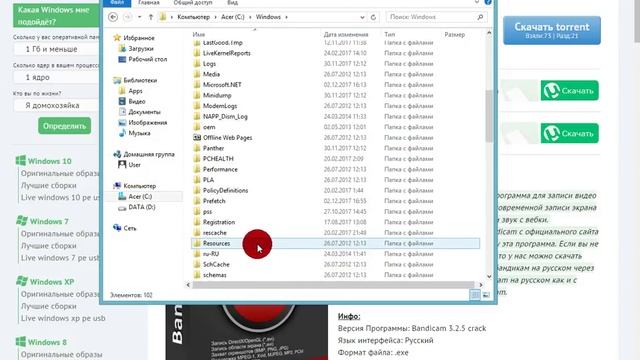Select the Minidump folder icon

click(197, 96)
